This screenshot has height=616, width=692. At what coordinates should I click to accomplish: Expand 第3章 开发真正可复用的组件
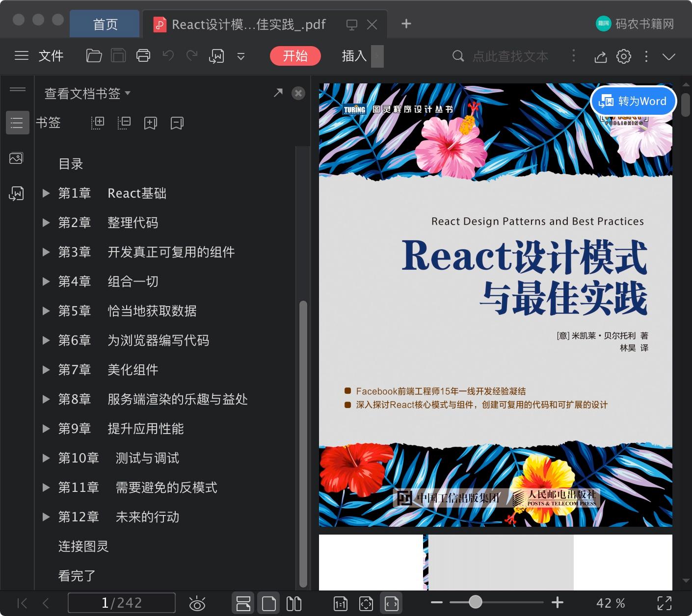(x=46, y=252)
